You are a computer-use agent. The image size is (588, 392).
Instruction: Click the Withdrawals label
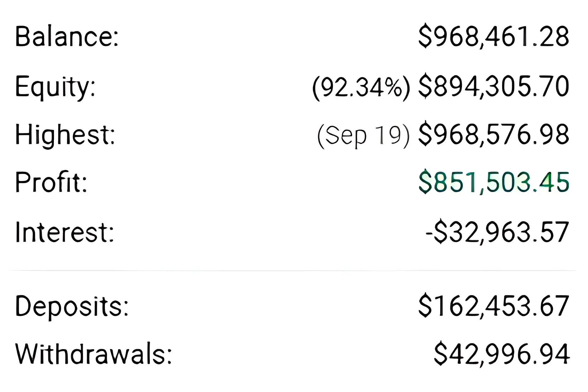(x=93, y=354)
